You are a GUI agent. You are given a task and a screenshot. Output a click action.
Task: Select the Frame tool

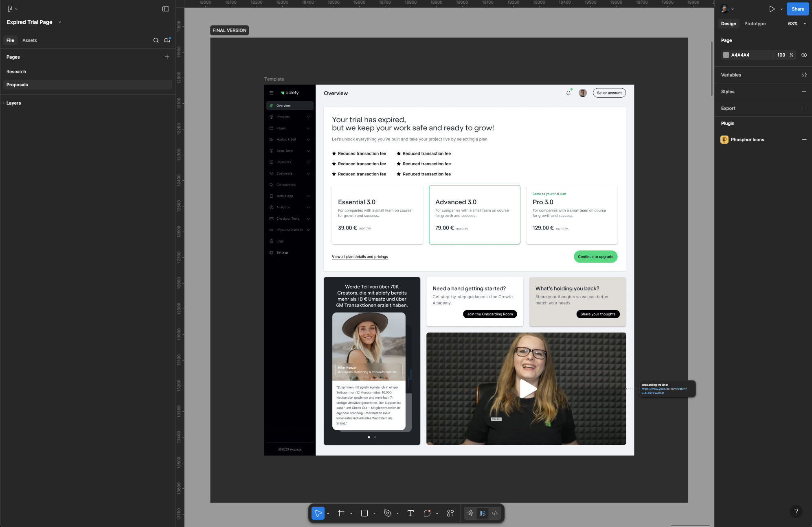pyautogui.click(x=341, y=513)
